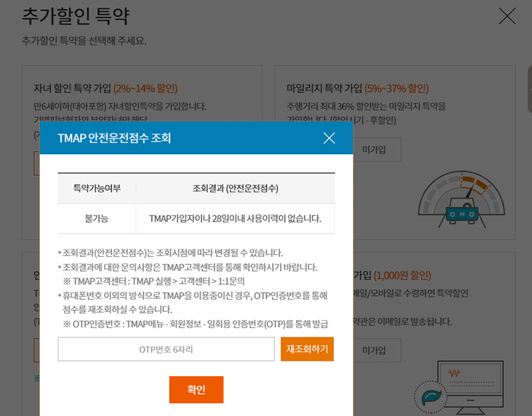Select 미가입 under 마일리지 특약 가입
The width and height of the screenshot is (532, 416).
click(x=374, y=149)
